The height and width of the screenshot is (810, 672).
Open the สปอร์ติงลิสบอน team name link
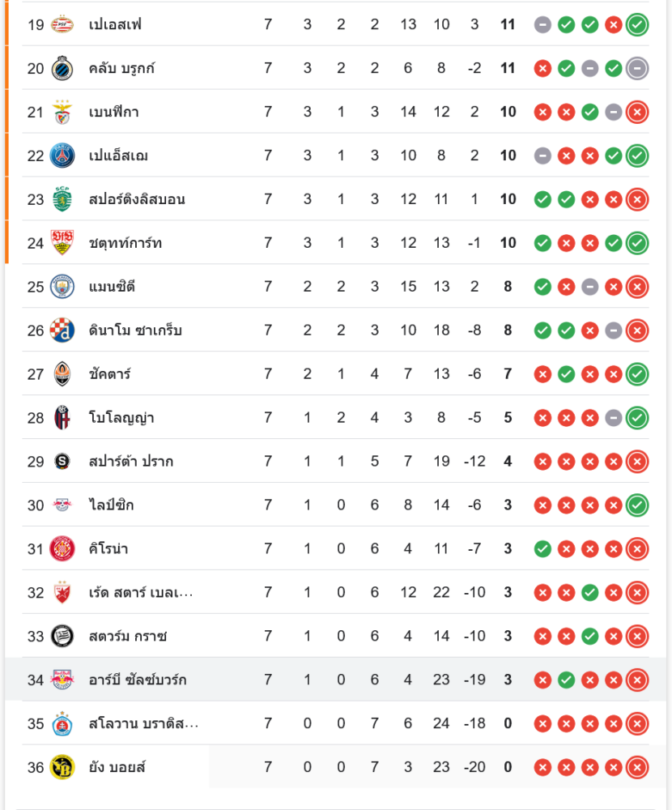(x=137, y=199)
